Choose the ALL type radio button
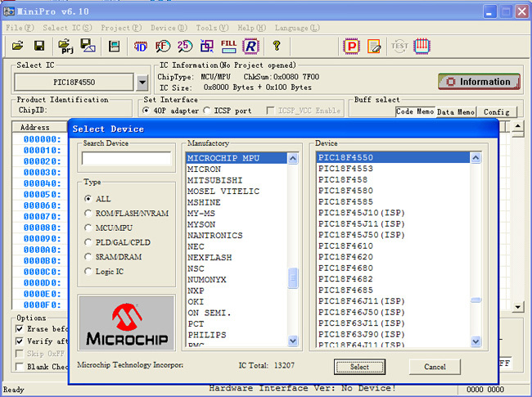This screenshot has height=397, width=532. click(88, 198)
